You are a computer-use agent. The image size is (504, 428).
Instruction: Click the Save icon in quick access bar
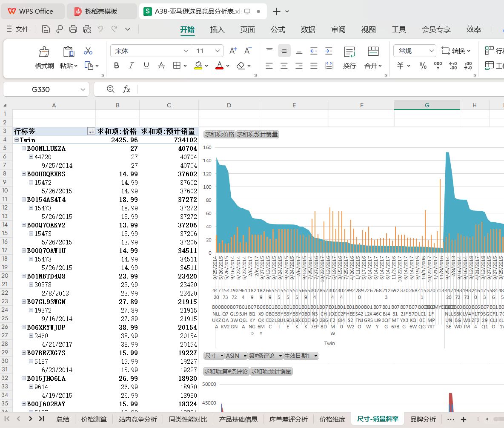[46, 29]
